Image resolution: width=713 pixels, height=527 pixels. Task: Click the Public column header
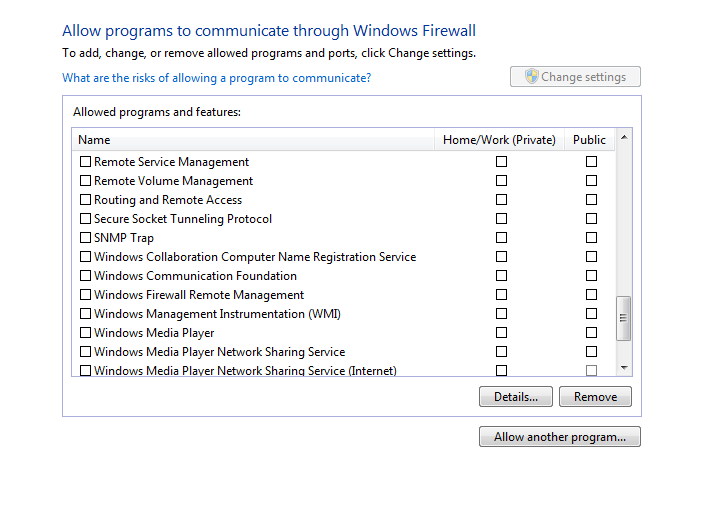[589, 140]
